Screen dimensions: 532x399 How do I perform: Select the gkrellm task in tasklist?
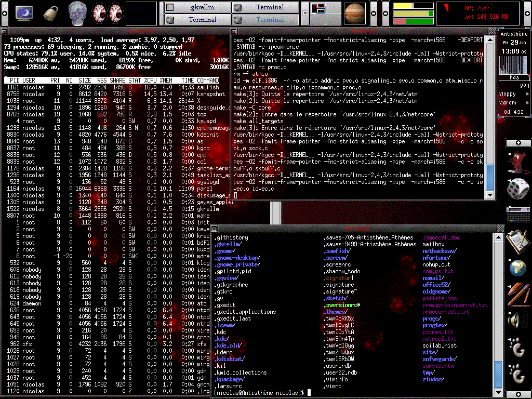(197, 7)
